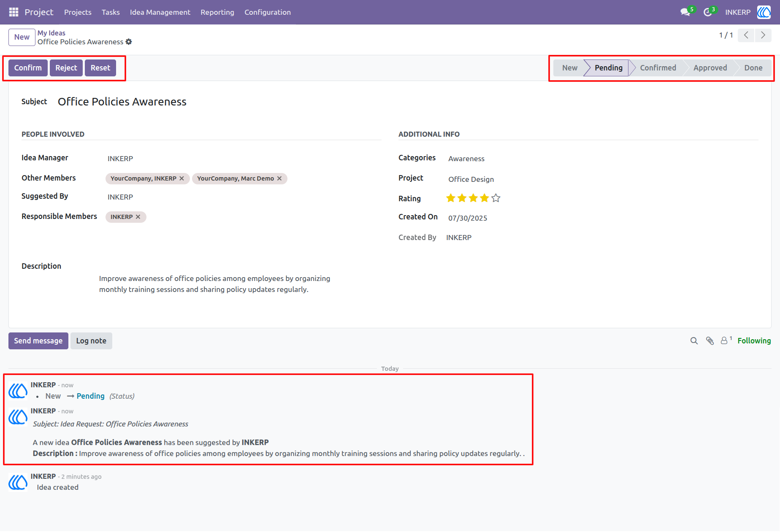Screen dimensions: 780x532
Task: Remove YourCompany, Marc Demo member tag
Action: point(279,178)
